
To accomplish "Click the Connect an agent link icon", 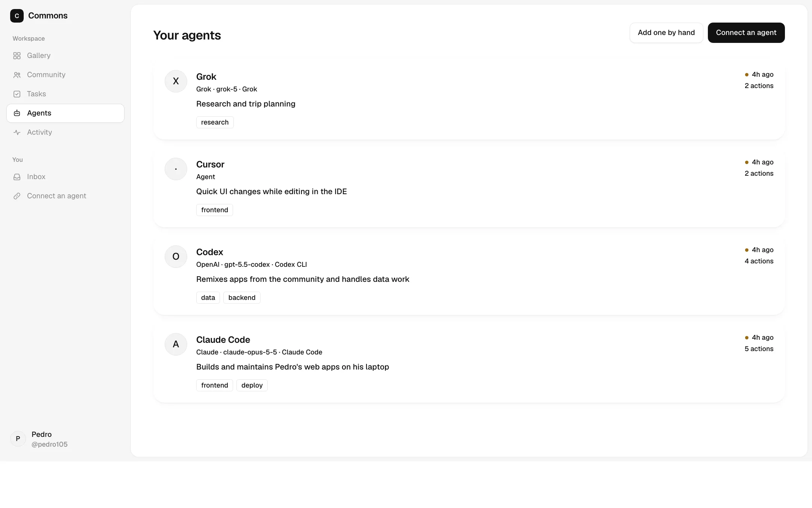I will [x=17, y=196].
